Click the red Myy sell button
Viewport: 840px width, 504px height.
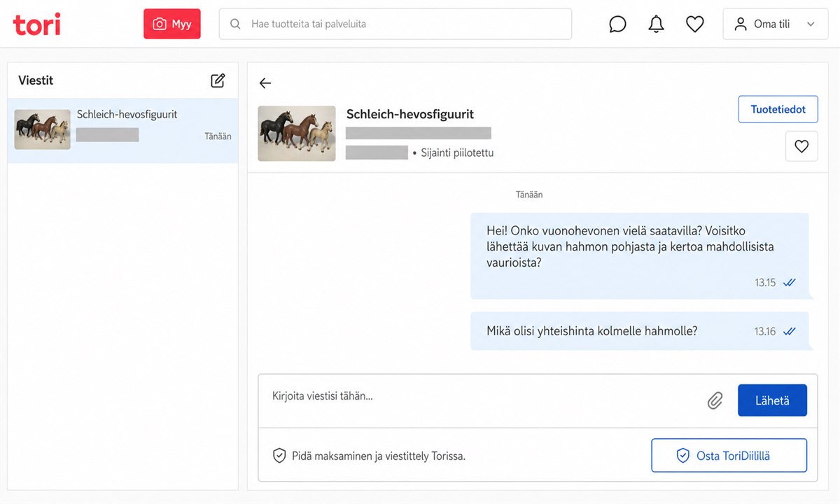[x=172, y=24]
